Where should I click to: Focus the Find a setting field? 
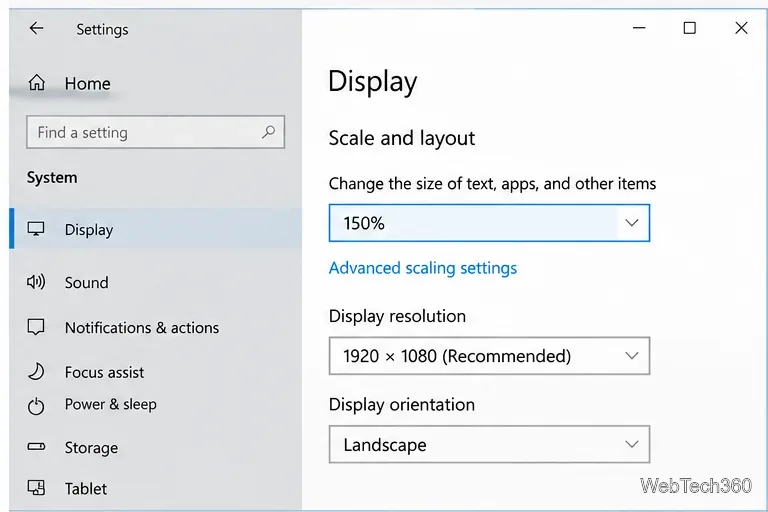pyautogui.click(x=155, y=132)
